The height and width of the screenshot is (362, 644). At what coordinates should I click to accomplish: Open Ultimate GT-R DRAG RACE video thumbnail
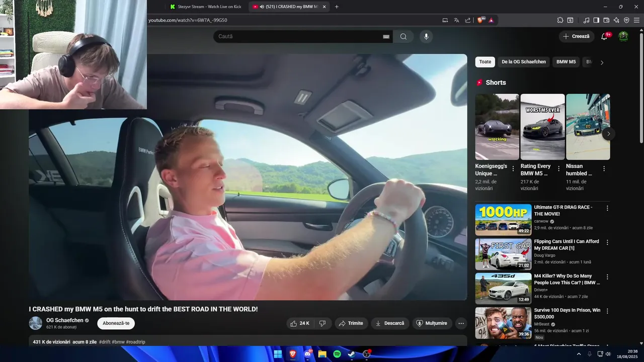click(x=503, y=220)
